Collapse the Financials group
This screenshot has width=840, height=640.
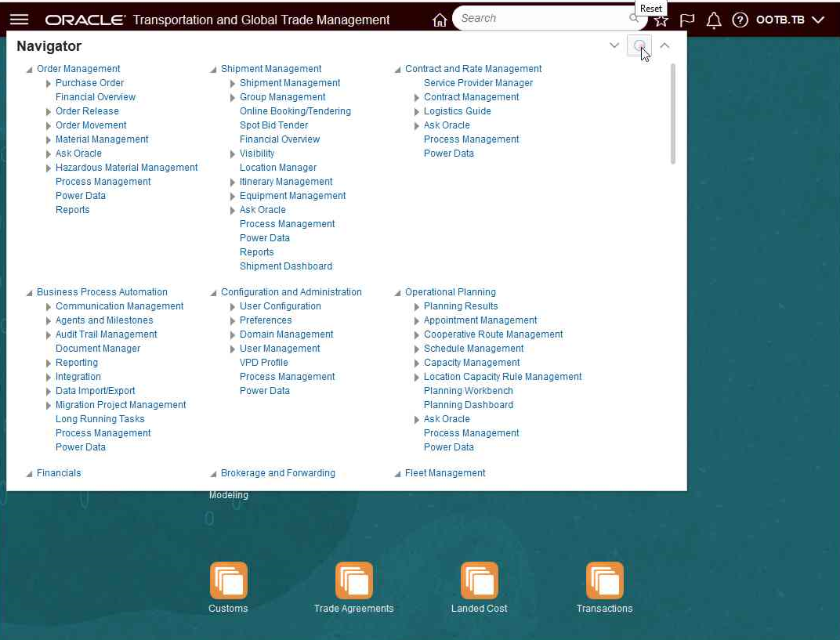click(x=30, y=474)
